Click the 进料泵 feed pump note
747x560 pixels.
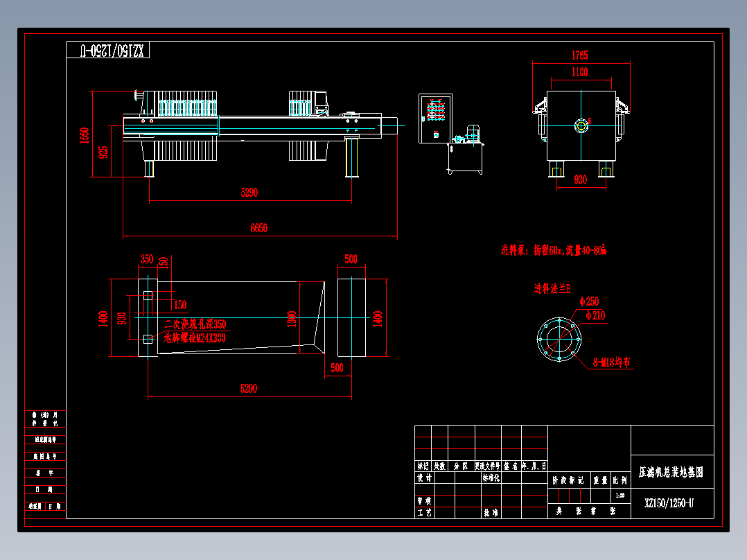click(x=554, y=250)
